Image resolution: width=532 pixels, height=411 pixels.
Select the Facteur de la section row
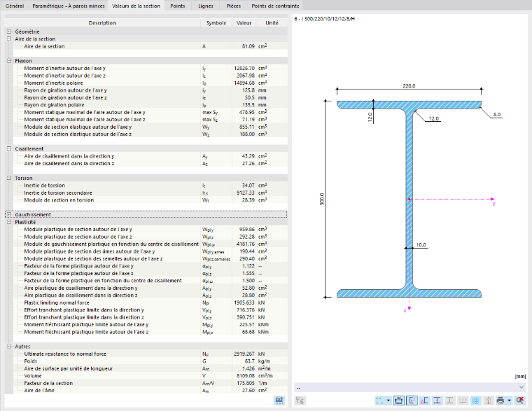pos(150,383)
